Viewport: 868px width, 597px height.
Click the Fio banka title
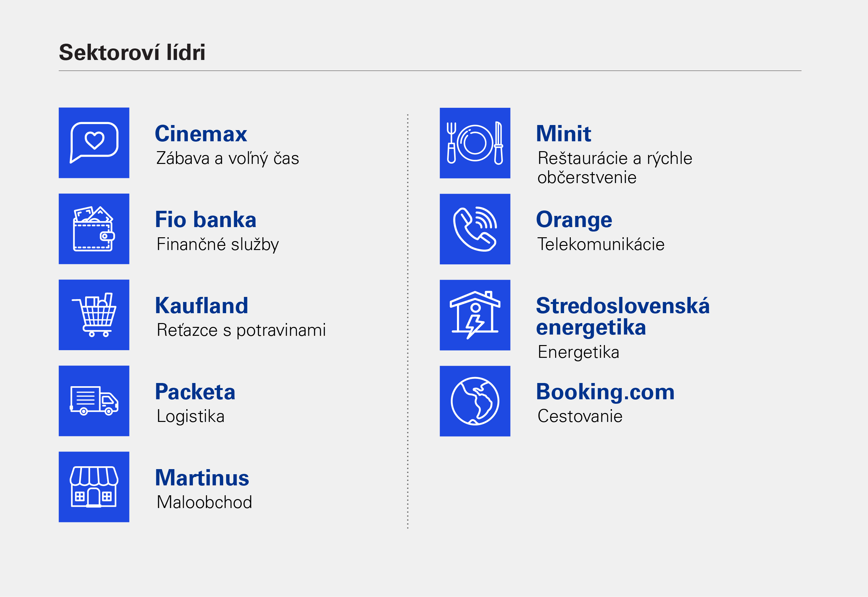pos(206,220)
